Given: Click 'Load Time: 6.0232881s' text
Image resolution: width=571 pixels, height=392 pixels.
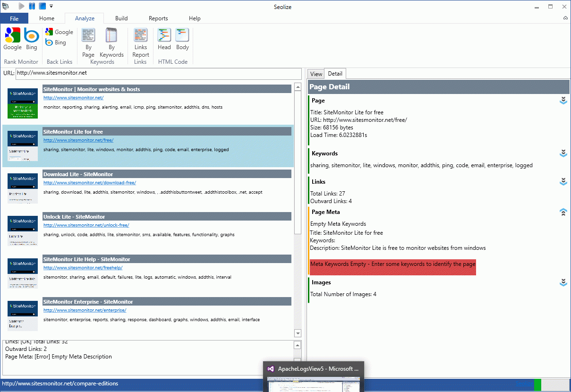Looking at the screenshot, I should click(339, 135).
